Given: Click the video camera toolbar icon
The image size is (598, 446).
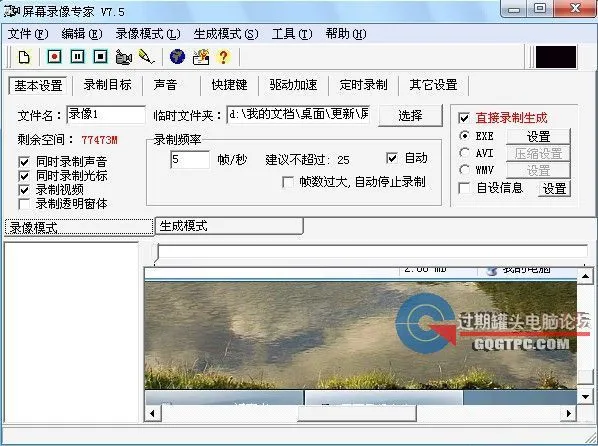Looking at the screenshot, I should (x=124, y=57).
